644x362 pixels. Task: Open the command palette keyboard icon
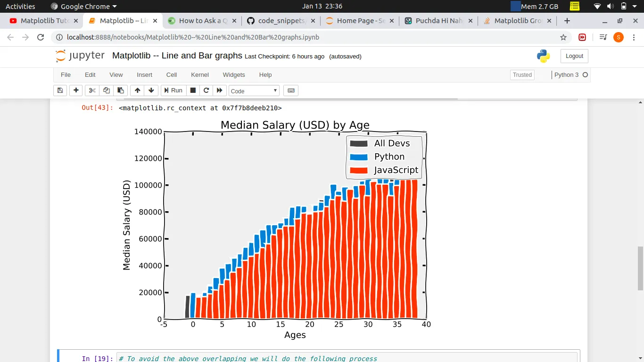click(x=291, y=90)
